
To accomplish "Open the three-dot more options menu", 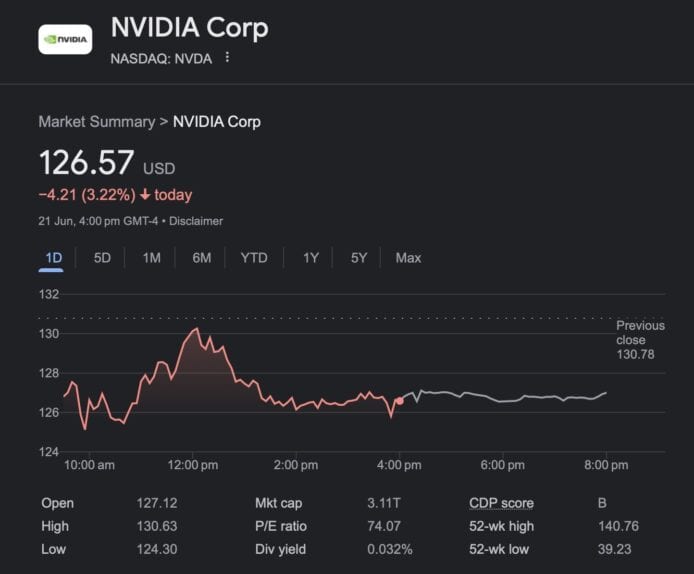I will (227, 58).
